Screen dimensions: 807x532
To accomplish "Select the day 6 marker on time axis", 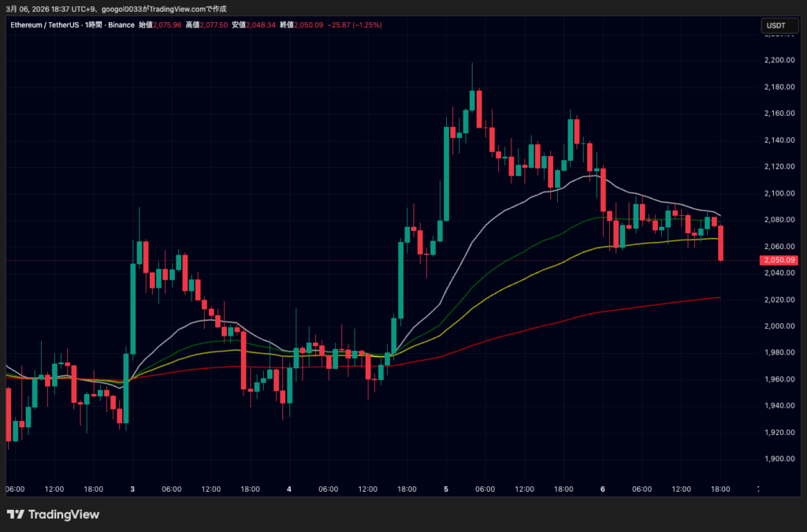I will click(x=603, y=489).
